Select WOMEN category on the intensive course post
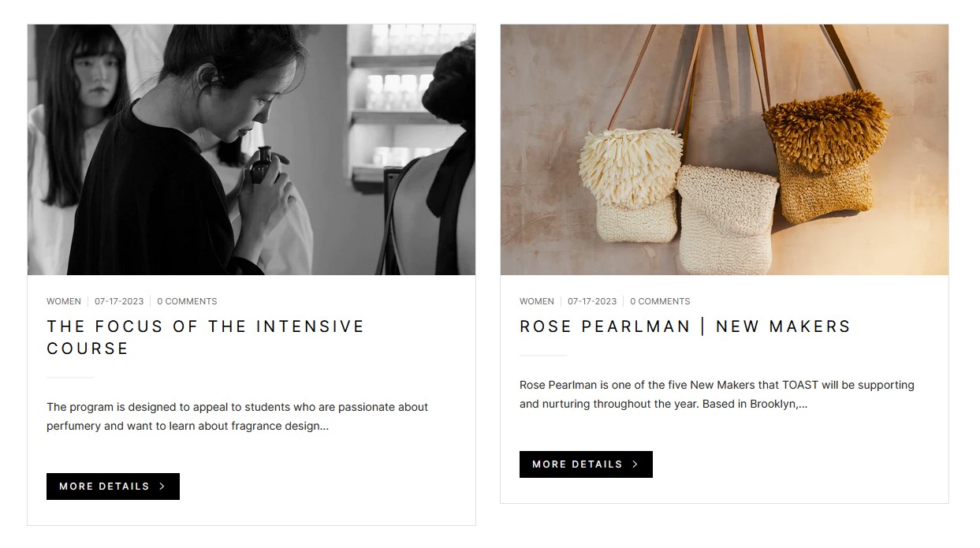 pyautogui.click(x=64, y=301)
